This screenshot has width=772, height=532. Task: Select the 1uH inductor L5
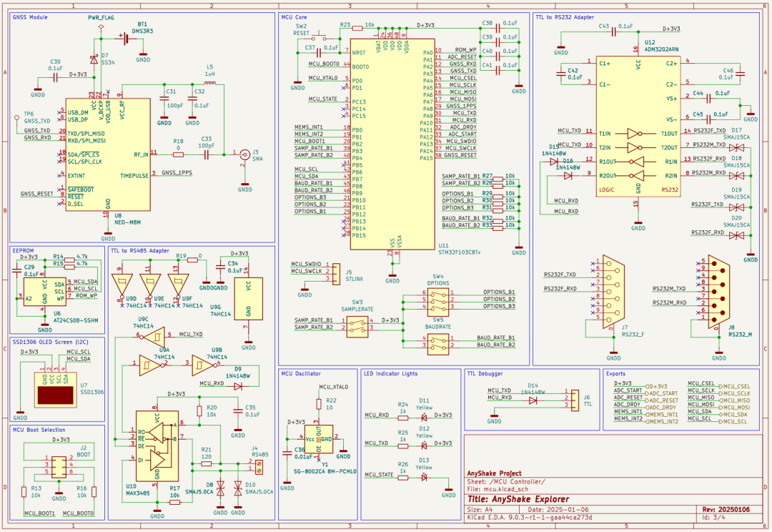tap(209, 83)
